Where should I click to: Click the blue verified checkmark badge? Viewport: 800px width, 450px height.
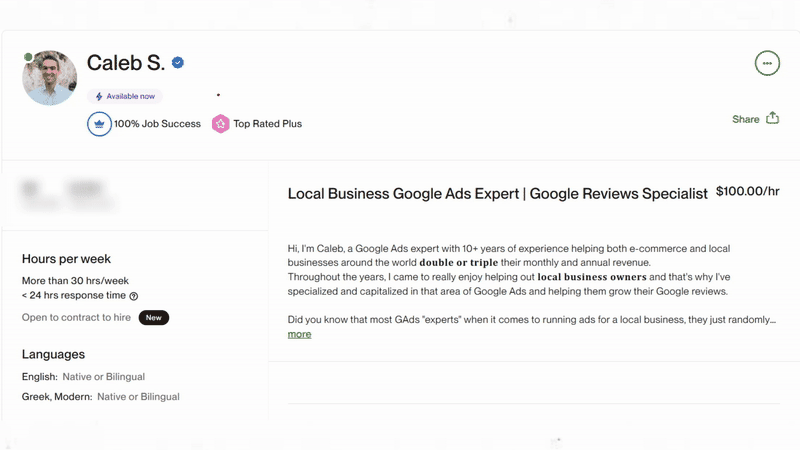pos(178,63)
